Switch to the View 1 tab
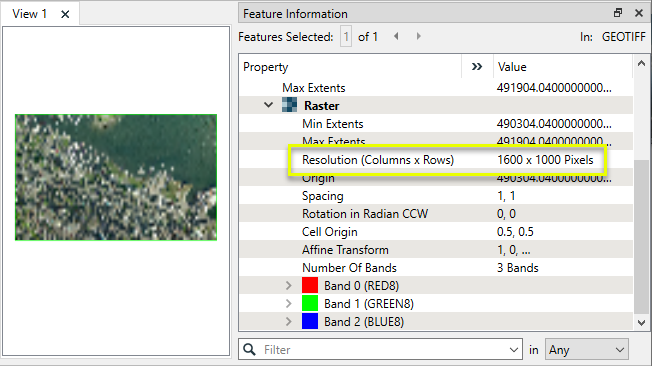The width and height of the screenshot is (652, 366). click(x=30, y=14)
